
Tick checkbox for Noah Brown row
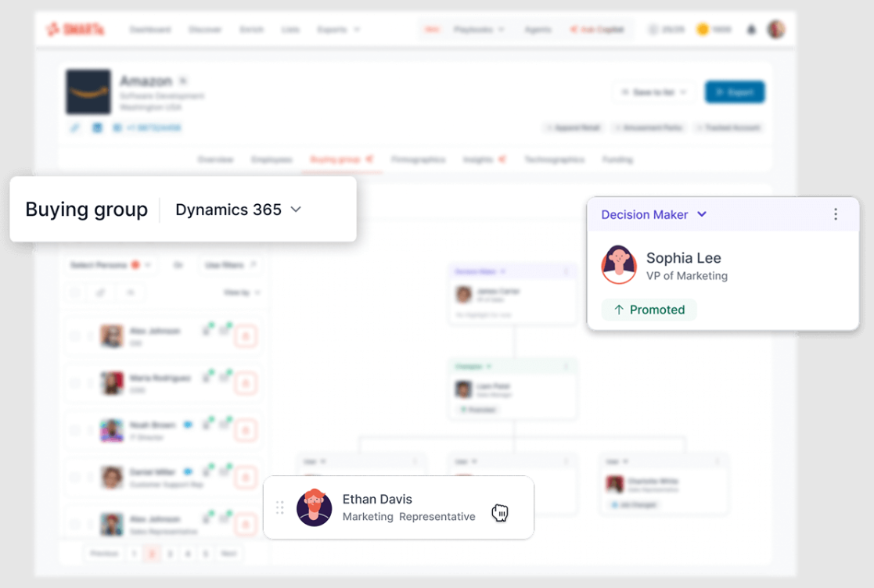74,430
